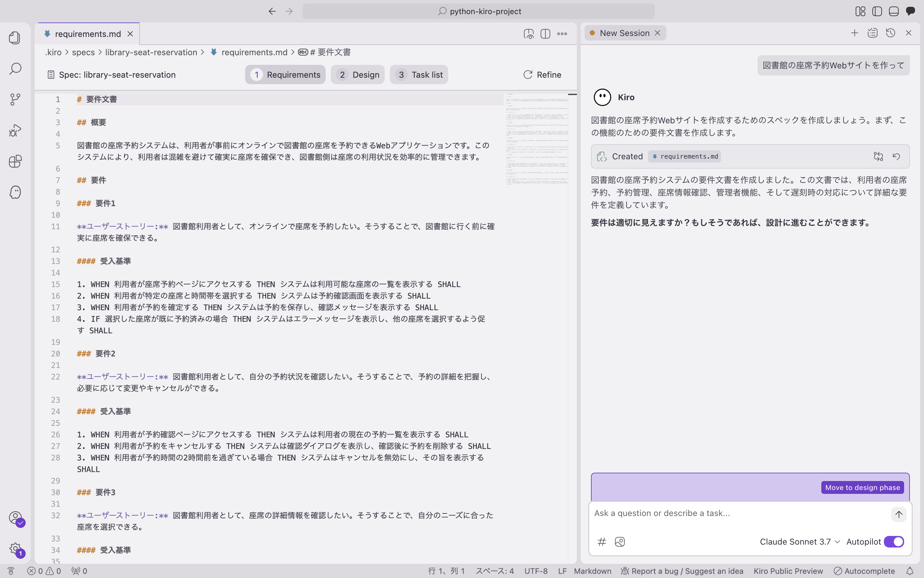This screenshot has height=578, width=924.
Task: Click the .kiro breadcrumb
Action: pyautogui.click(x=53, y=52)
